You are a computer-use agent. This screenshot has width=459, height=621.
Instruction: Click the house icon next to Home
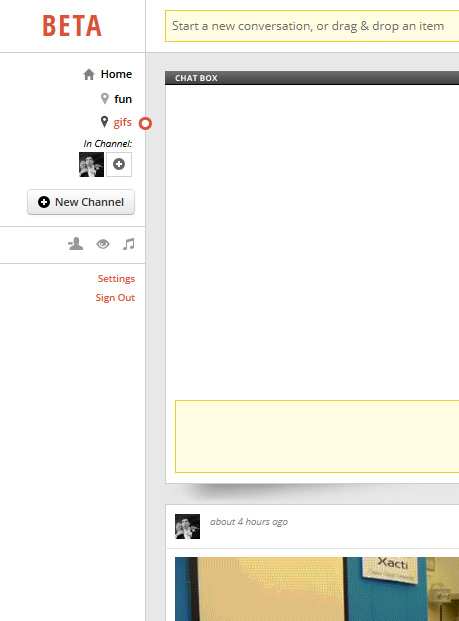pyautogui.click(x=89, y=74)
